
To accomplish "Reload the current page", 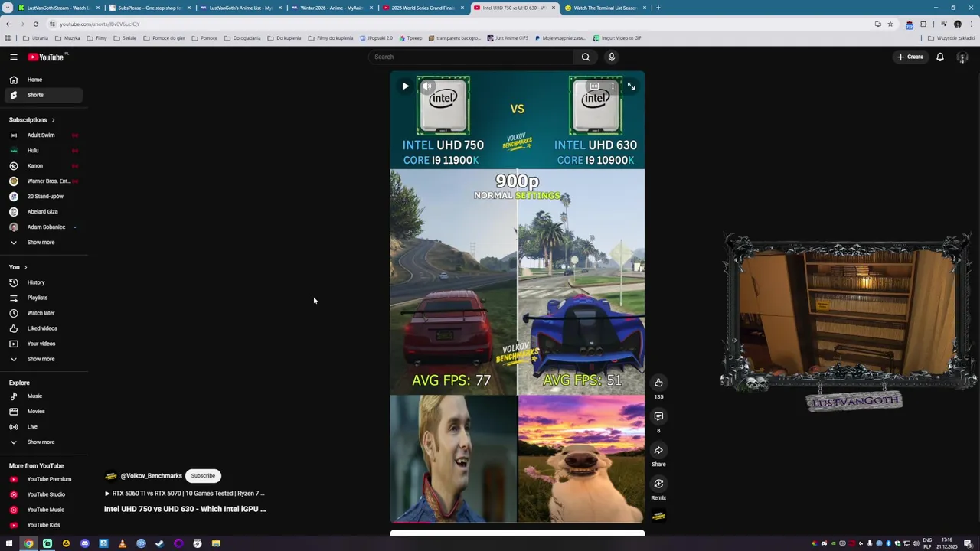I will point(35,24).
